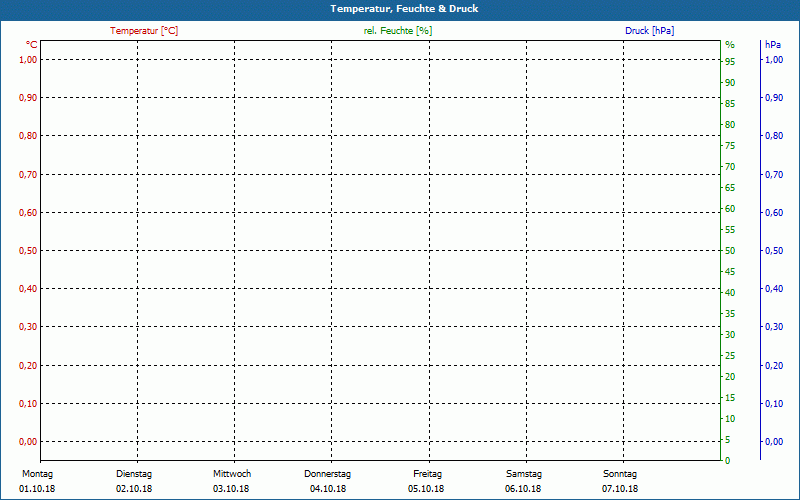
Task: Click the green '%' unit label
Action: (730, 45)
